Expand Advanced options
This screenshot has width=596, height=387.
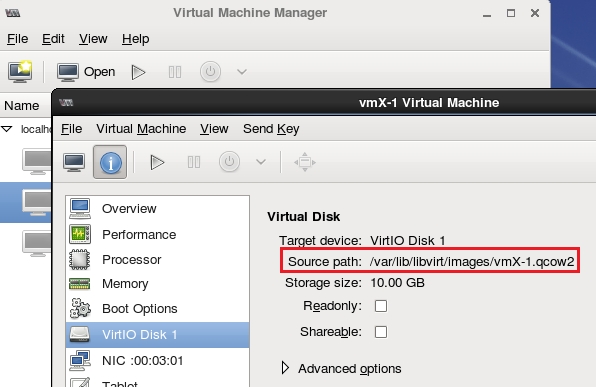(x=341, y=368)
